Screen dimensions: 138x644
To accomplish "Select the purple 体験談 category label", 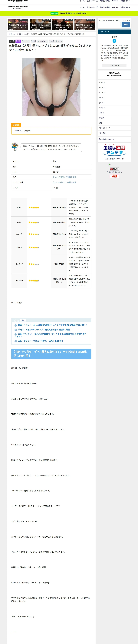I will pos(18,41).
